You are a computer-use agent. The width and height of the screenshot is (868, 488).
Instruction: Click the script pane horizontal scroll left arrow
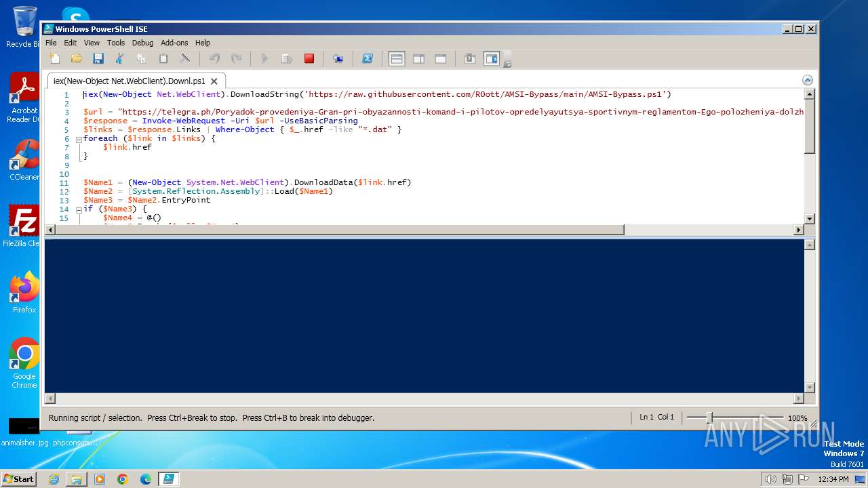(x=50, y=230)
